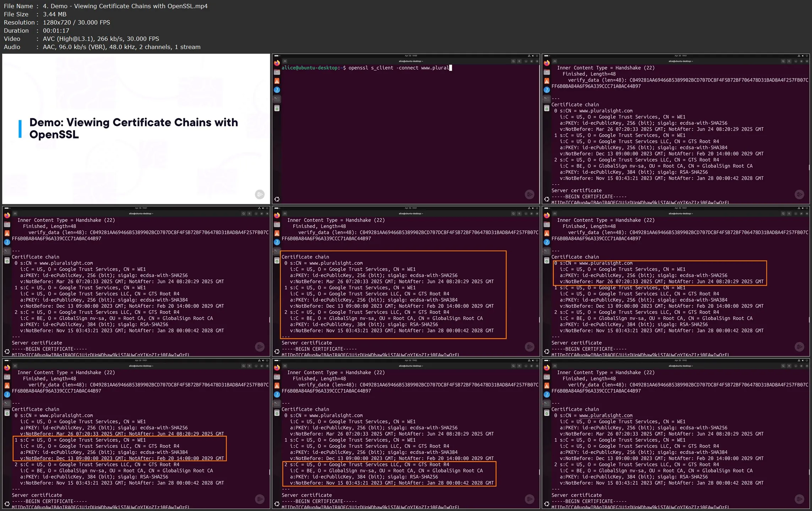The height and width of the screenshot is (511, 812).
Task: Open Files in the frame with whole chain boxed
Action: tap(277, 224)
